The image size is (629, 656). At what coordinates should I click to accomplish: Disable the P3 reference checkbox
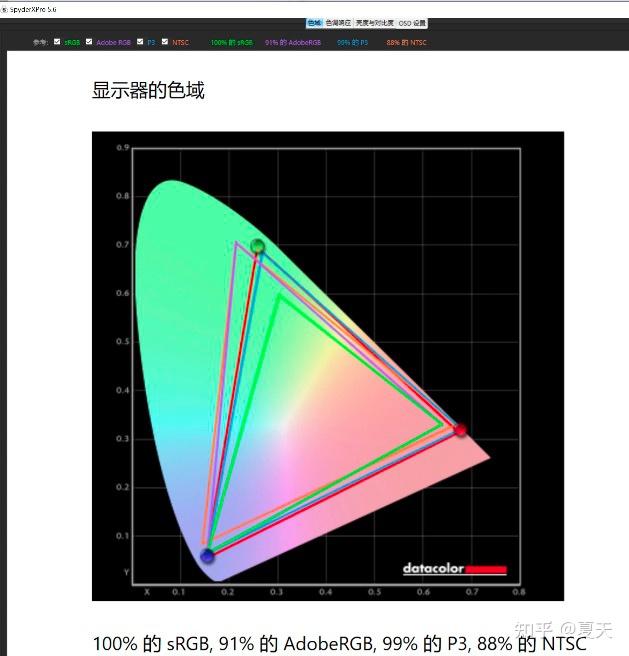pyautogui.click(x=140, y=42)
